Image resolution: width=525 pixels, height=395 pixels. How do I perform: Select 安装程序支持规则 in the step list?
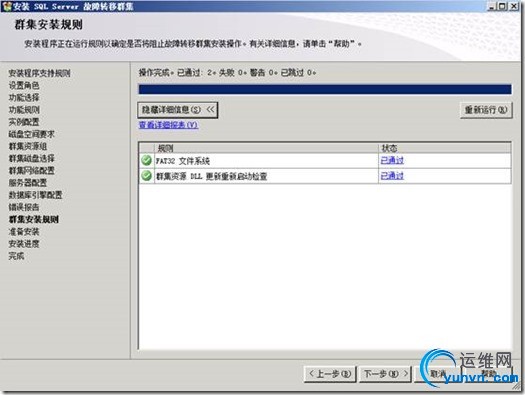40,73
